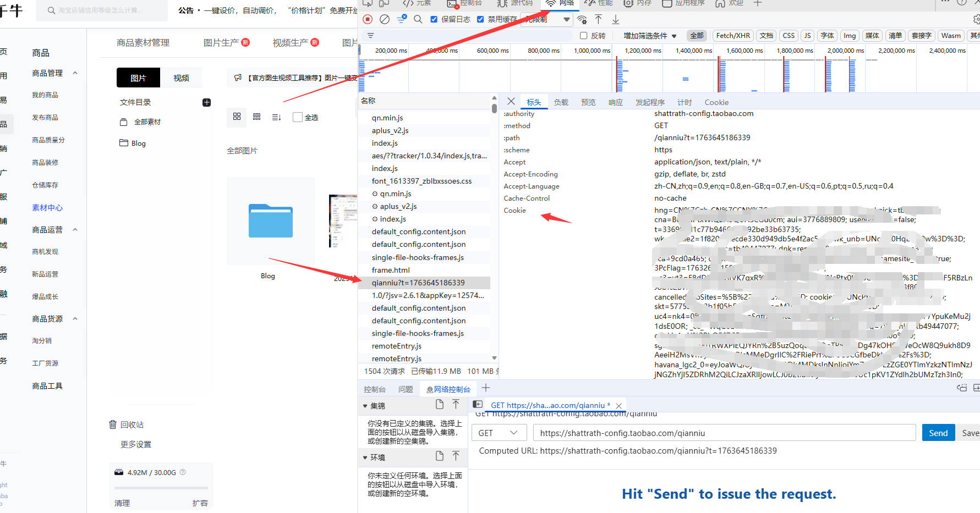Viewport: 980px width, 513px height.
Task: Toggle the 保留日志 checkbox
Action: [x=434, y=19]
